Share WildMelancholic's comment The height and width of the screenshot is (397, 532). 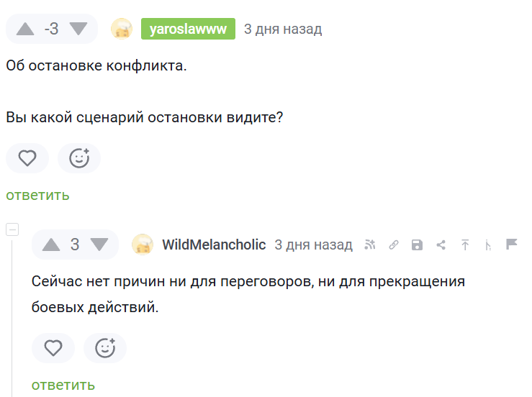pyautogui.click(x=441, y=245)
